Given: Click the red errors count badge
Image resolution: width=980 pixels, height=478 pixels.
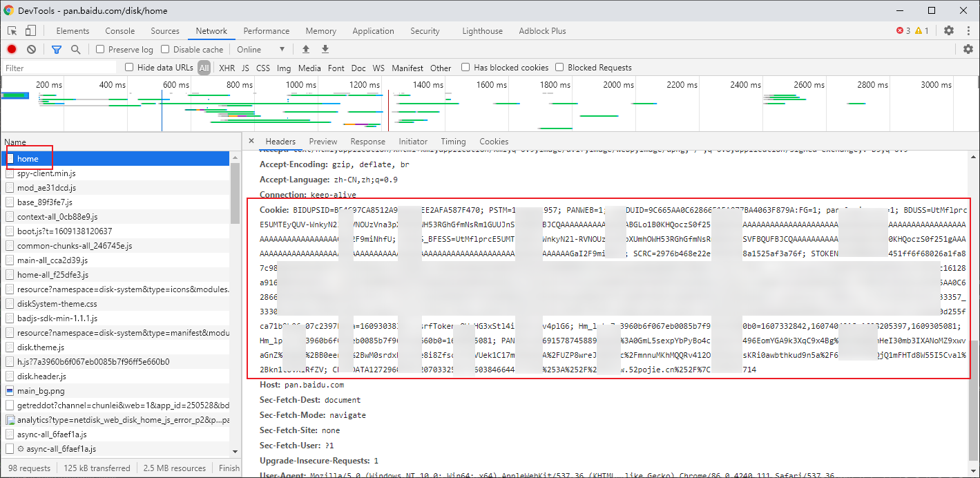Looking at the screenshot, I should point(903,30).
